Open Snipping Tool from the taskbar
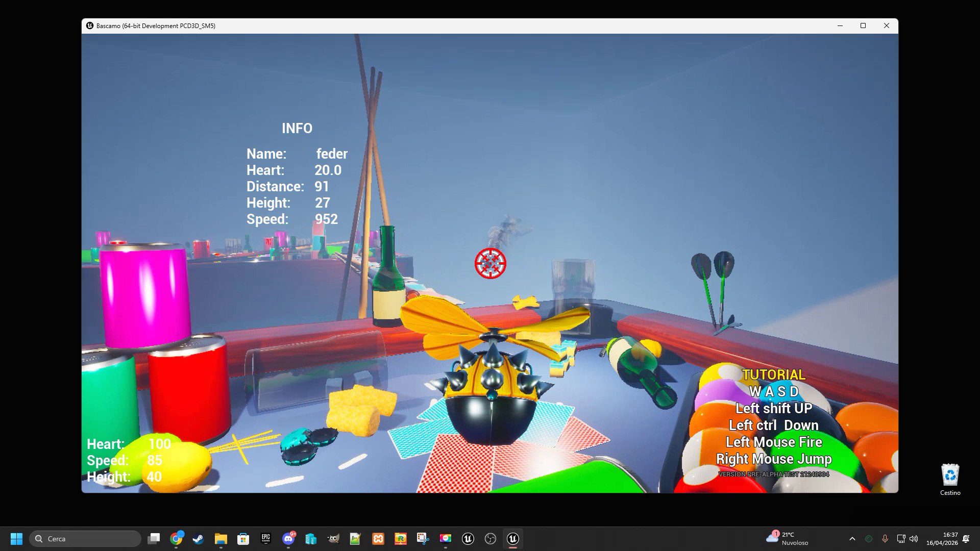Viewport: 980px width, 551px height. [423, 539]
